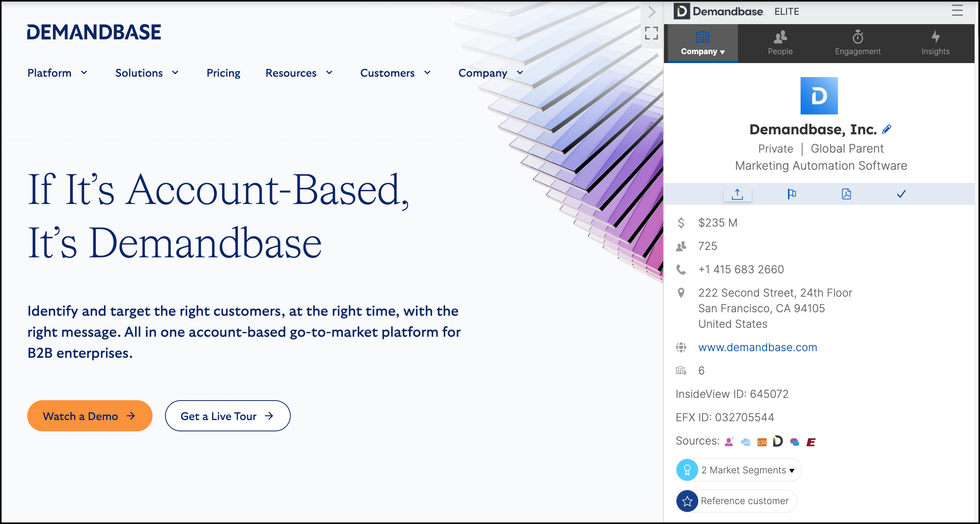Switch to the Insights tab
Screen dimensions: 980x524
point(935,43)
